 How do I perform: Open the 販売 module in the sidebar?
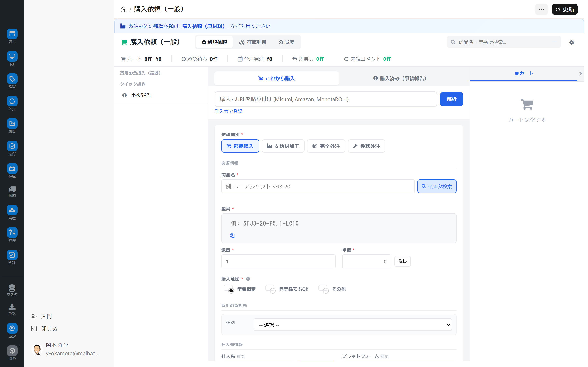click(12, 36)
